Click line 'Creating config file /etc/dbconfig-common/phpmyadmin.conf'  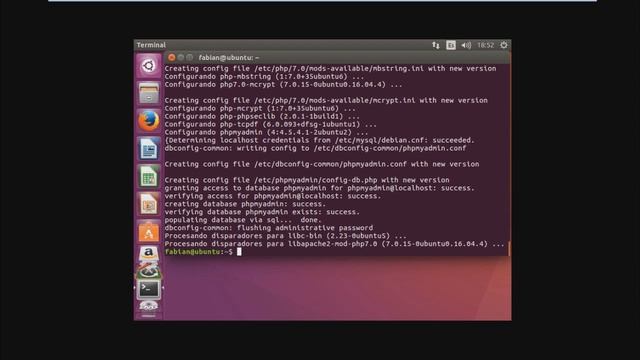[x=322, y=164]
